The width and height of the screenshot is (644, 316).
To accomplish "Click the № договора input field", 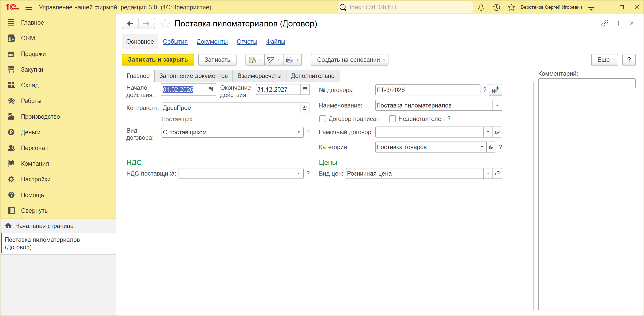I will [x=427, y=90].
